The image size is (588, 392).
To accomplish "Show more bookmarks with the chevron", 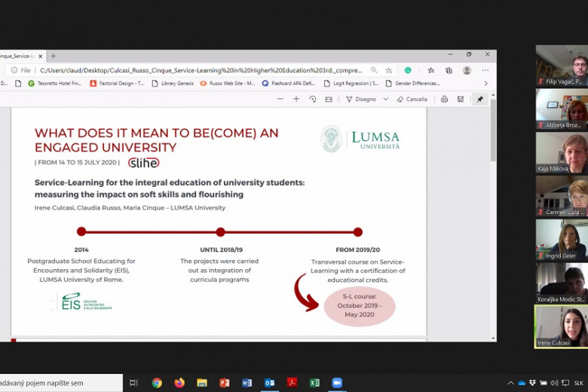I will 485,83.
